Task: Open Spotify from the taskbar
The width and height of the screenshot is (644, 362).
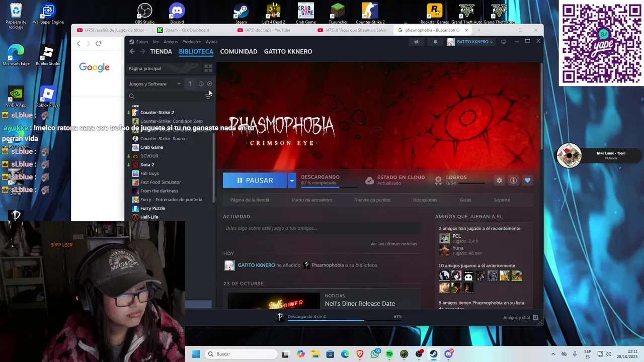Action: coord(389,354)
